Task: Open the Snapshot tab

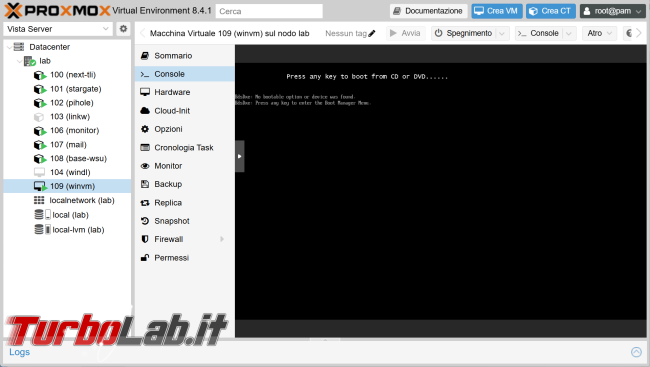Action: 185,221
